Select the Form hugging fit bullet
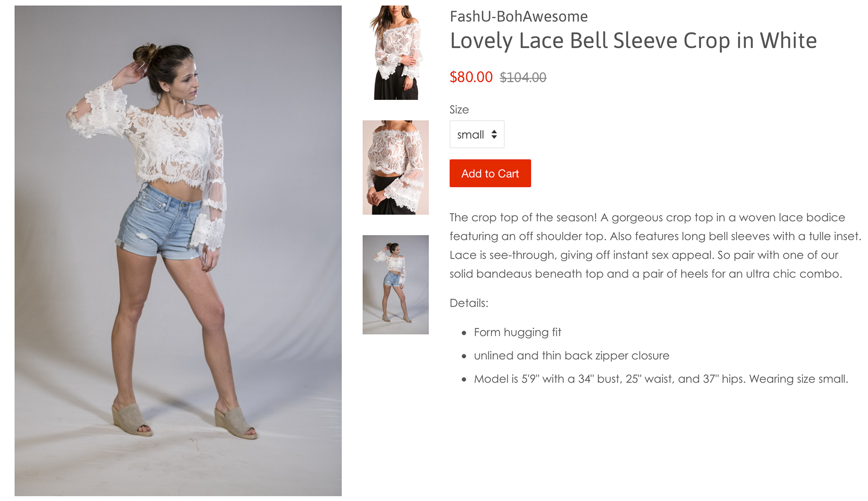 point(517,332)
